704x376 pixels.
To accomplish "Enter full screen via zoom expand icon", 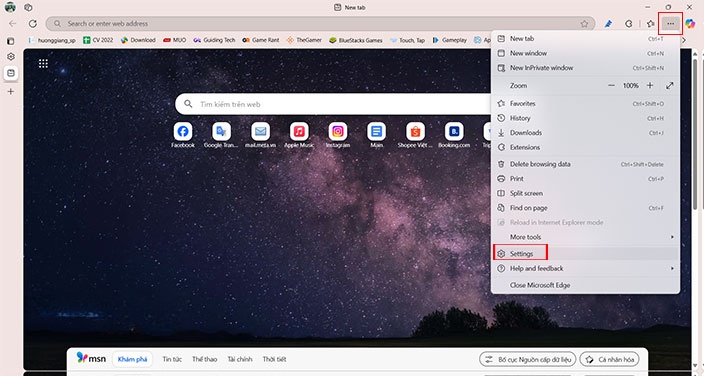I will click(669, 85).
